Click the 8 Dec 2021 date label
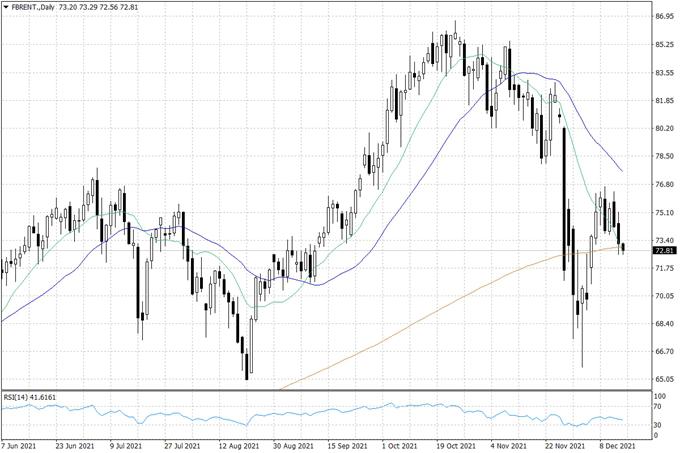 coord(617,443)
